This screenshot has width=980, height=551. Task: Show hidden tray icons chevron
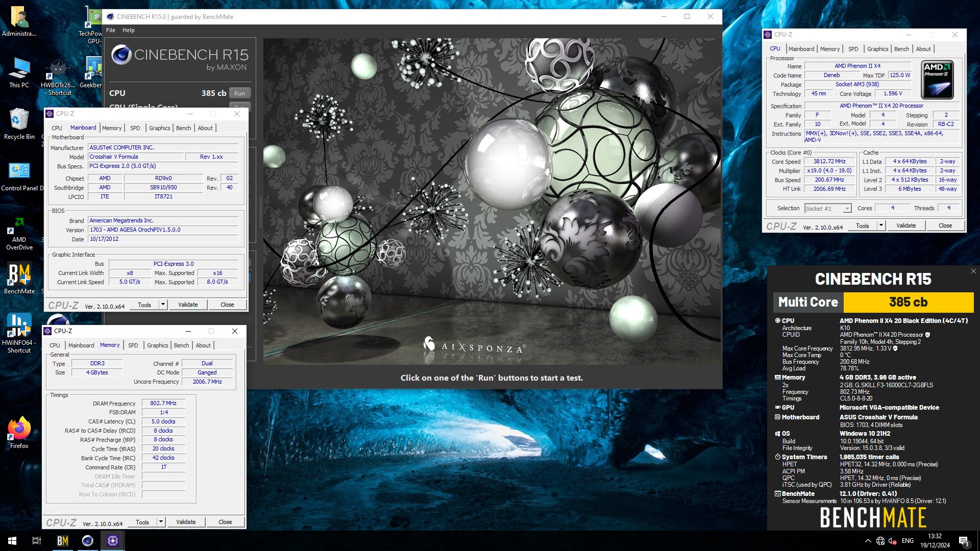868,541
